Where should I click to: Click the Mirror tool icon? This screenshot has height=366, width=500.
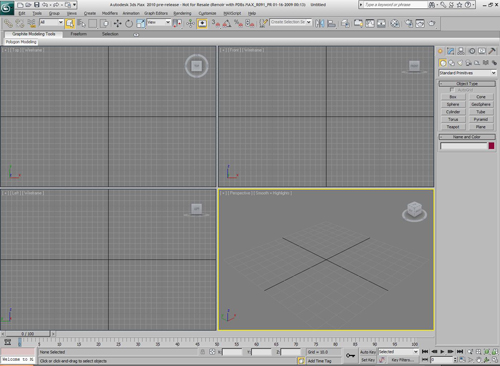click(x=320, y=23)
